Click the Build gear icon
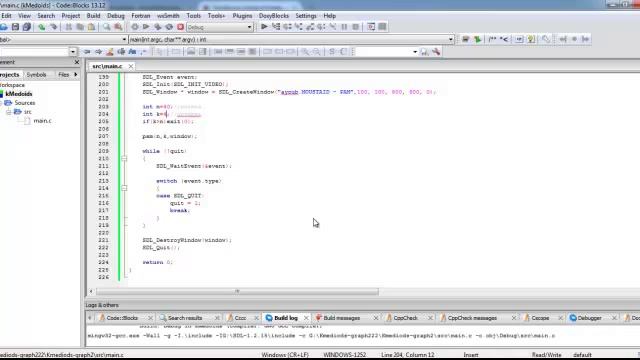640x360 pixels. tap(134, 27)
